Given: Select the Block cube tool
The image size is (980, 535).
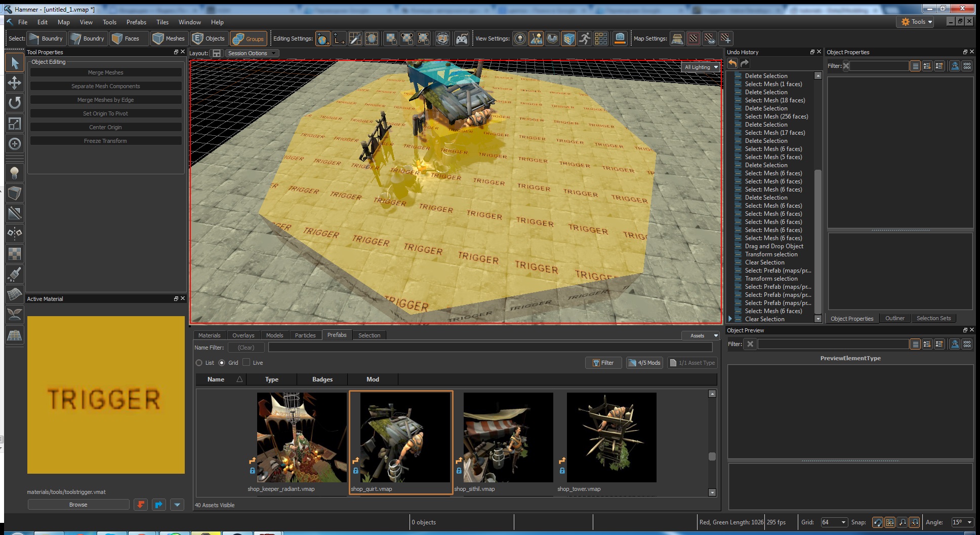Looking at the screenshot, I should tap(15, 193).
